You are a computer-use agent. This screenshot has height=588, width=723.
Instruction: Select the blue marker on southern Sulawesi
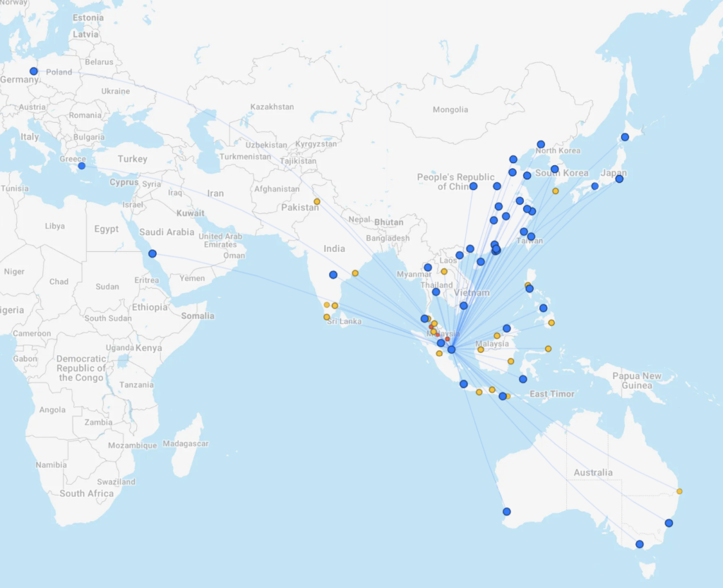point(523,379)
